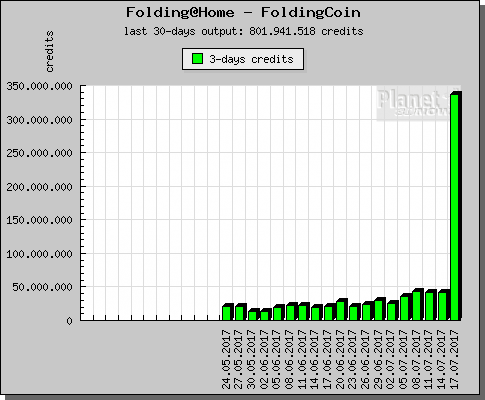This screenshot has width=485, height=400.
Task: Click the '3-days credits' legend label
Action: [x=251, y=59]
